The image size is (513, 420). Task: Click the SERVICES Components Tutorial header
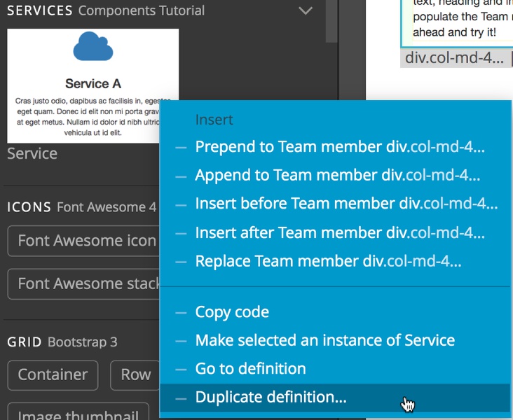point(106,10)
